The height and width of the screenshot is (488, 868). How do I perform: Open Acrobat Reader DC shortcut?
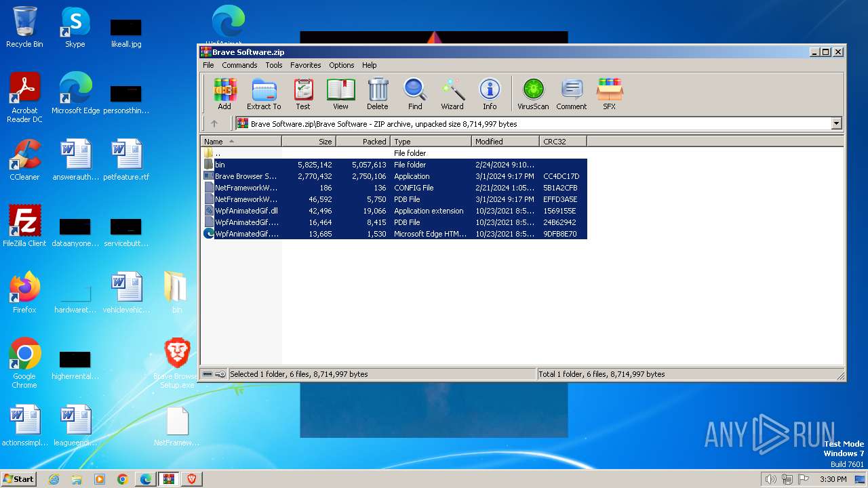[x=24, y=98]
